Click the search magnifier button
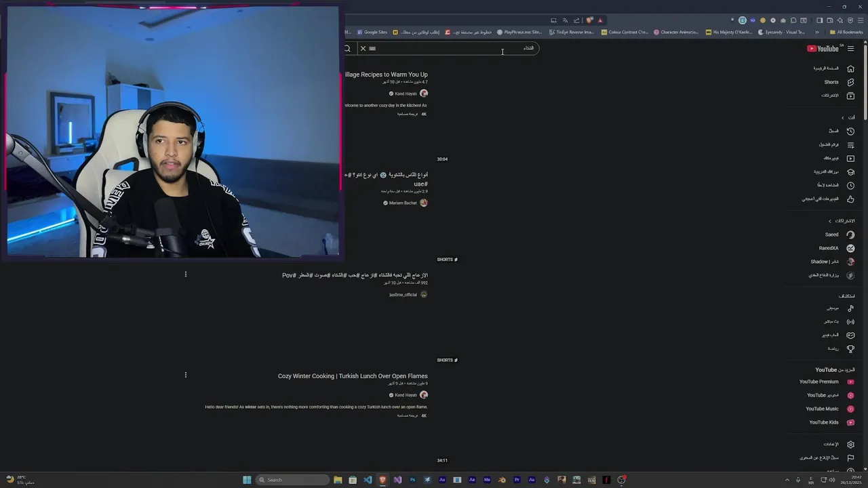 [347, 48]
